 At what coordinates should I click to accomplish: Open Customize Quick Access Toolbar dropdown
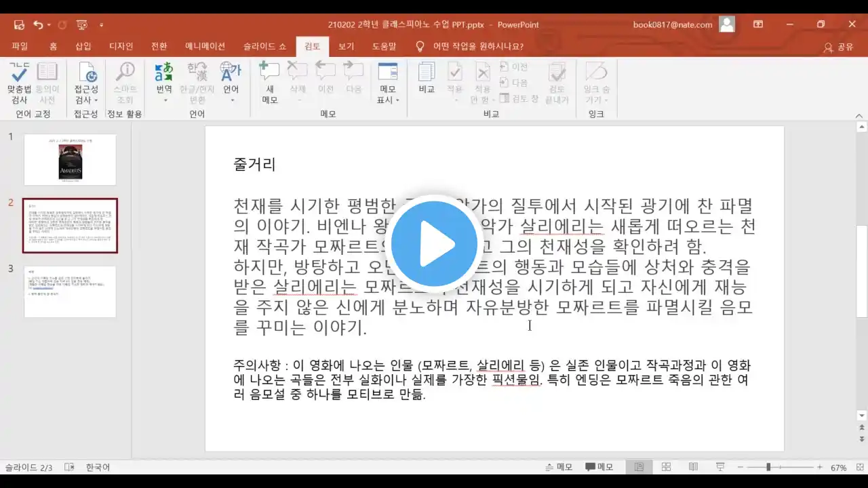pyautogui.click(x=102, y=25)
